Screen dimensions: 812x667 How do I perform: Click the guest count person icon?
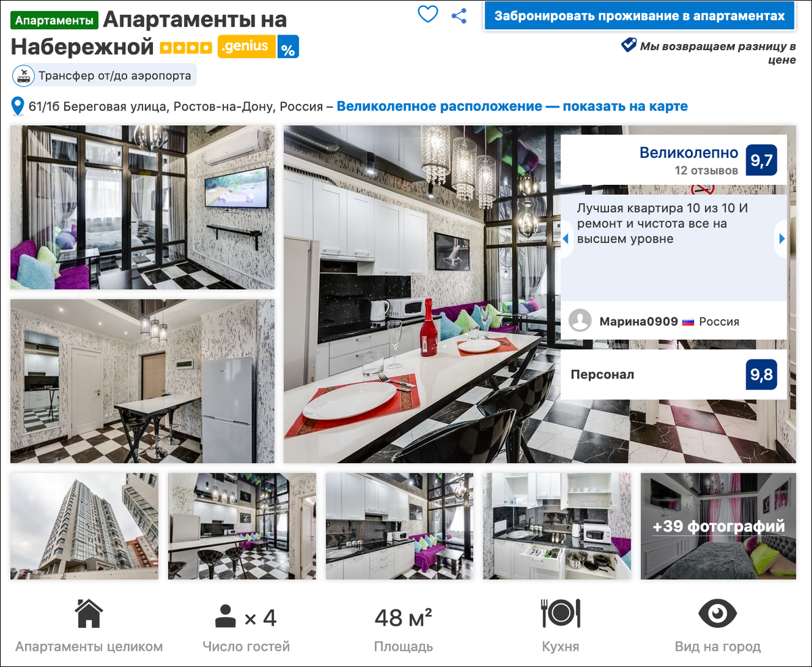click(x=226, y=617)
